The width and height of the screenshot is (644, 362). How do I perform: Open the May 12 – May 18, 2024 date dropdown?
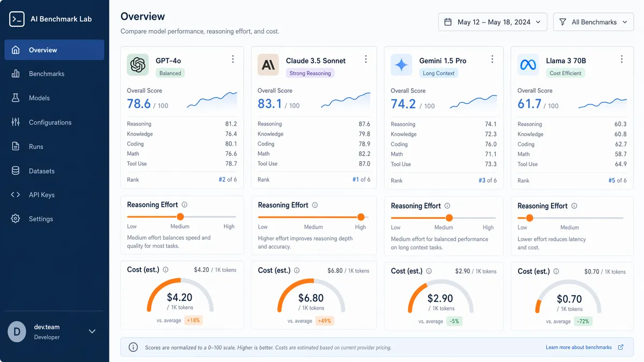click(493, 22)
